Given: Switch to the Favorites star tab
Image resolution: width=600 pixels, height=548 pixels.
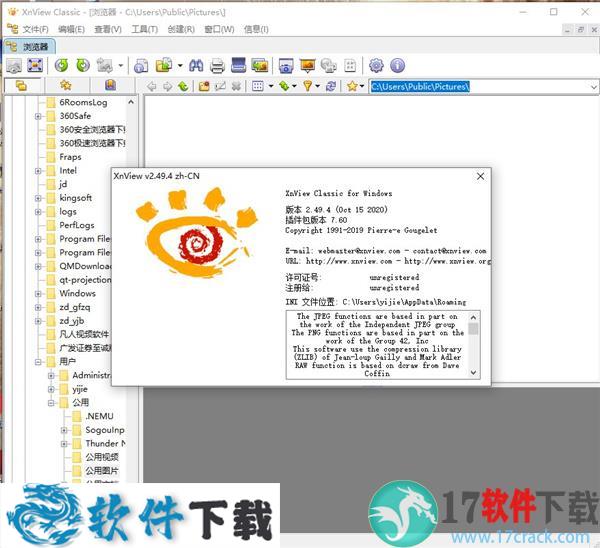Looking at the screenshot, I should coord(66,85).
